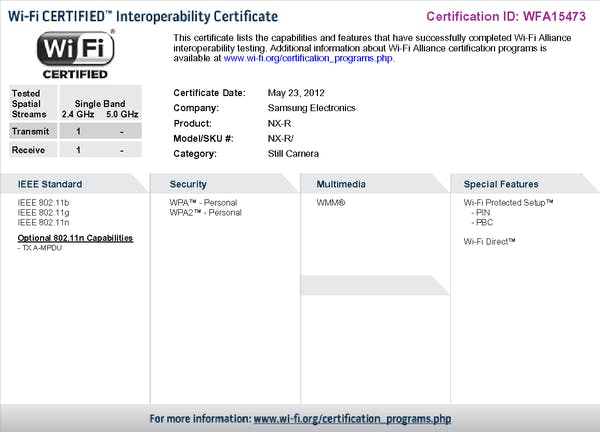The image size is (600, 432).
Task: Open the footer certification_programs.php link
Action: point(352,419)
